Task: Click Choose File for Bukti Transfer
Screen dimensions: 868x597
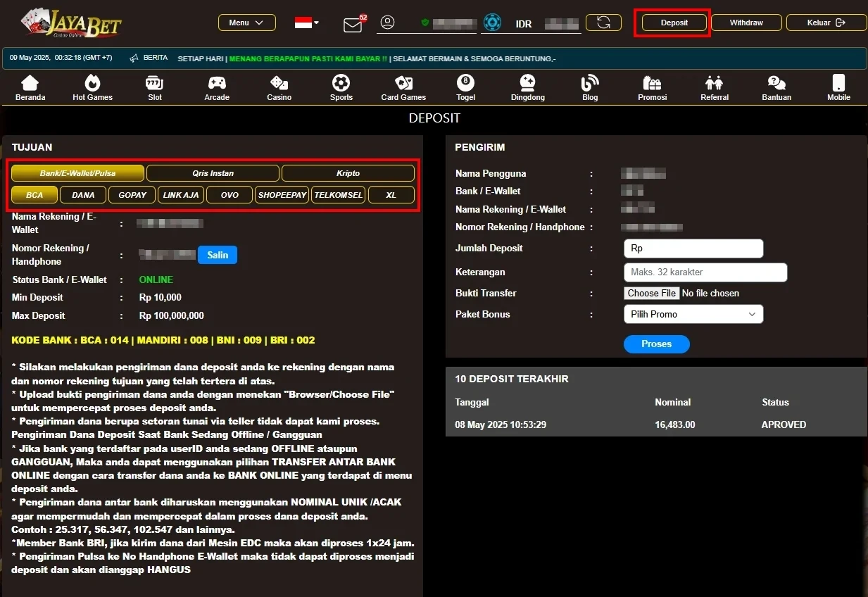Action: coord(652,293)
